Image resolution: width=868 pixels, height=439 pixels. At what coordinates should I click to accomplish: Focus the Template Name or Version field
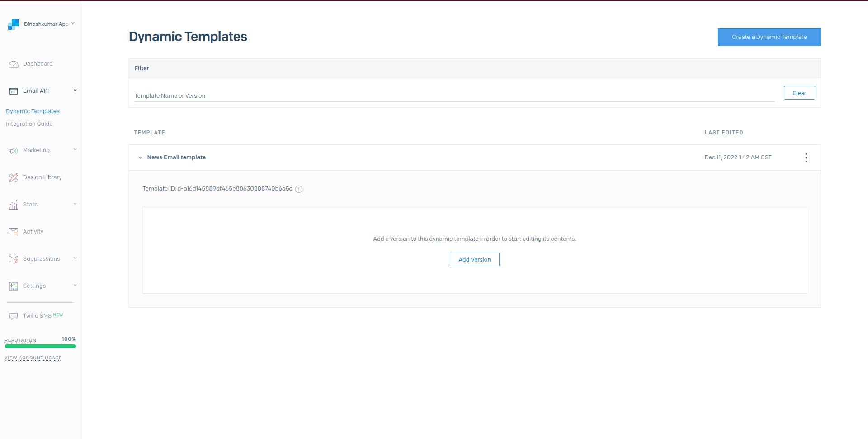454,95
